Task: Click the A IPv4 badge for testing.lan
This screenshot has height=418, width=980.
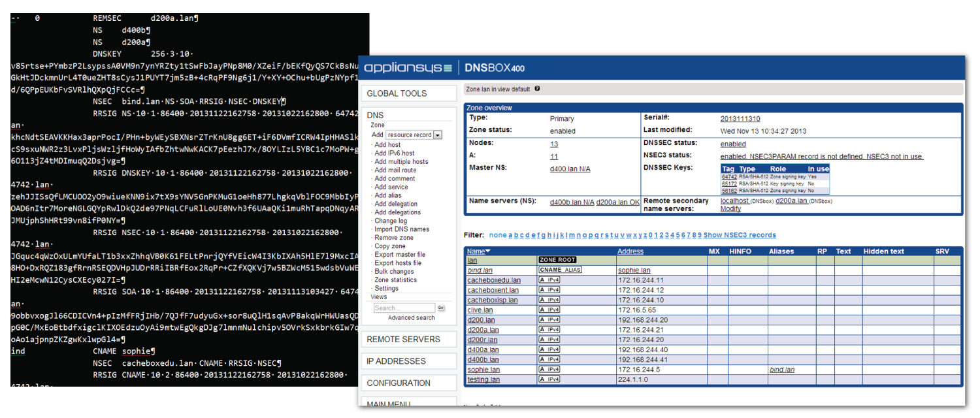Action: pyautogui.click(x=549, y=379)
